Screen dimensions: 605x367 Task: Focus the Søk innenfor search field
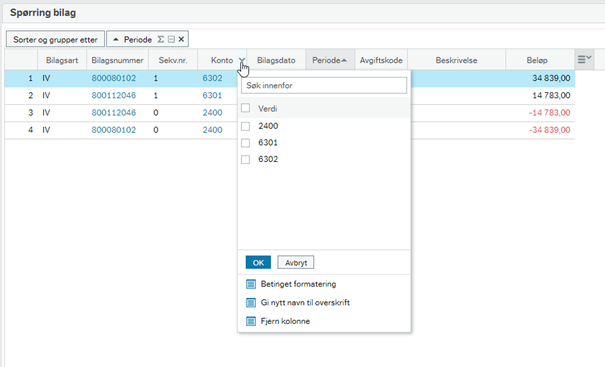click(324, 85)
